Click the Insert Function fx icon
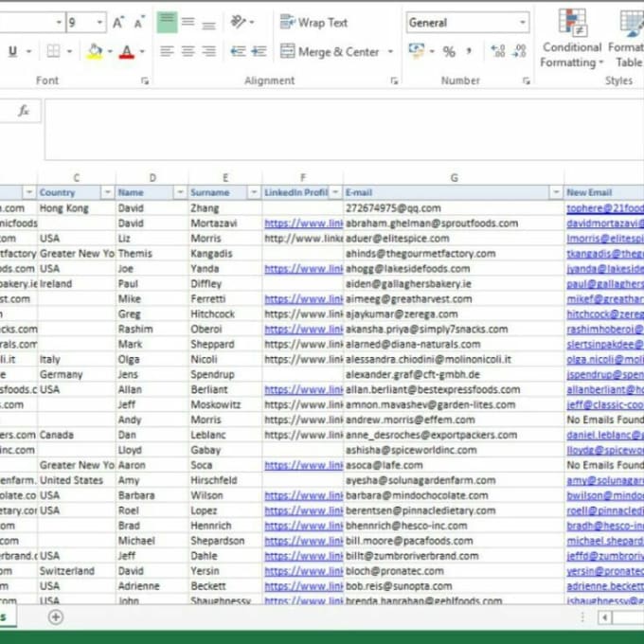The image size is (644, 644). click(24, 111)
